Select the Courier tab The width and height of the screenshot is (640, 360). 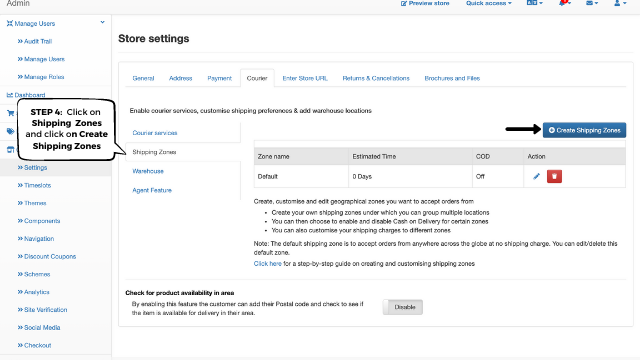point(257,78)
